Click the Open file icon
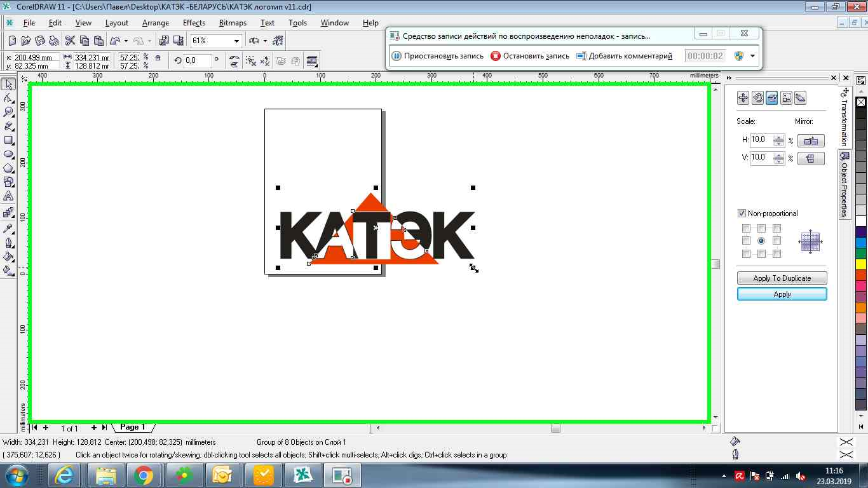Screen dimensions: 868x488 [x=26, y=41]
